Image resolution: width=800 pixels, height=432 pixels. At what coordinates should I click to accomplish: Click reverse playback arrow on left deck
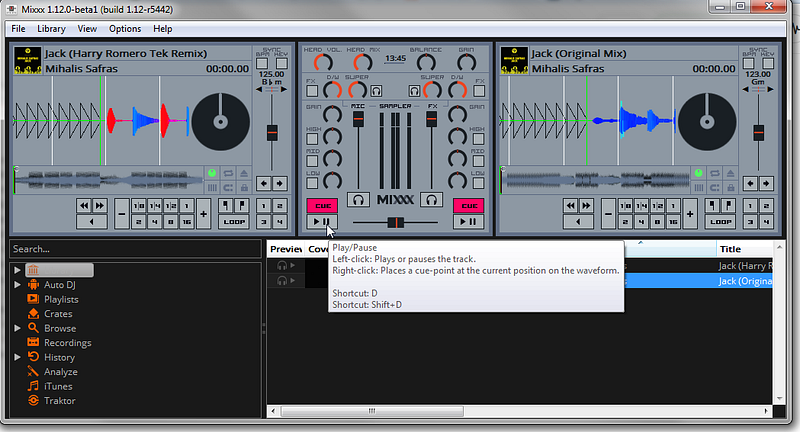click(92, 222)
